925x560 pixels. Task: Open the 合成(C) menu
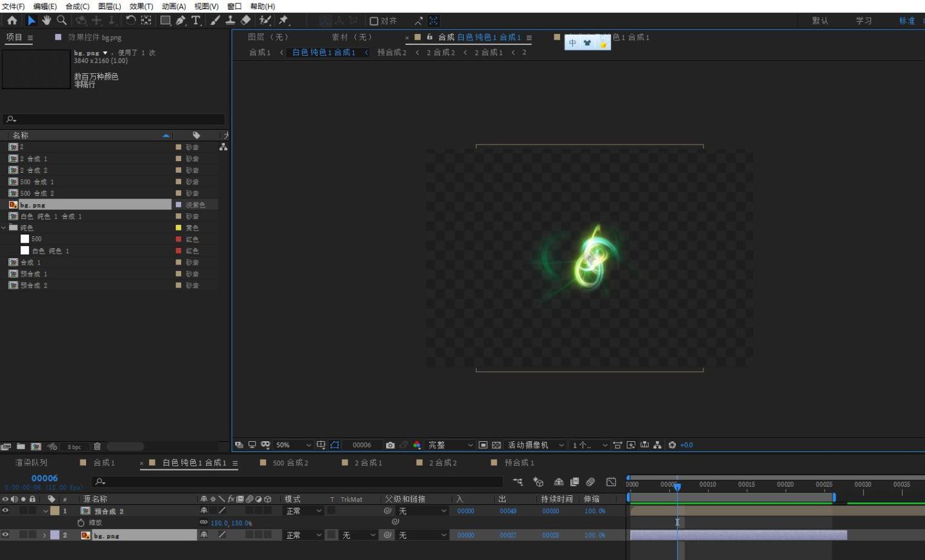pyautogui.click(x=78, y=6)
